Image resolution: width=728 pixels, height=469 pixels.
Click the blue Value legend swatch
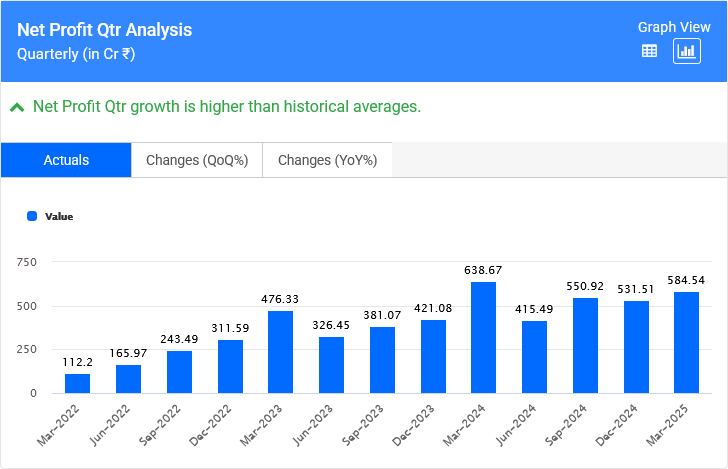click(x=32, y=216)
